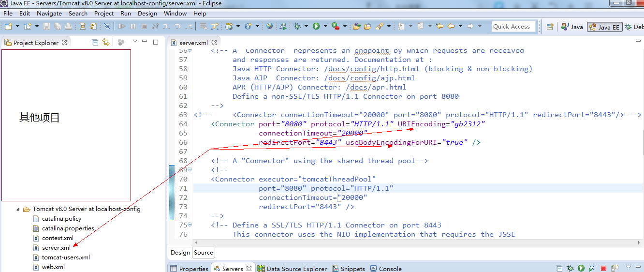Switch to the Java EE perspective
Image resolution: width=644 pixels, height=272 pixels.
point(604,27)
